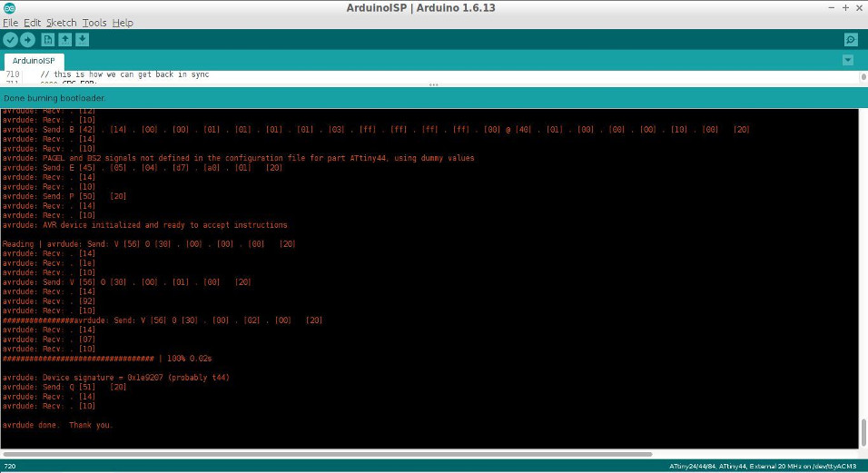Image resolution: width=868 pixels, height=473 pixels.
Task: Click 'Recv: . [07]' console line
Action: pos(49,340)
